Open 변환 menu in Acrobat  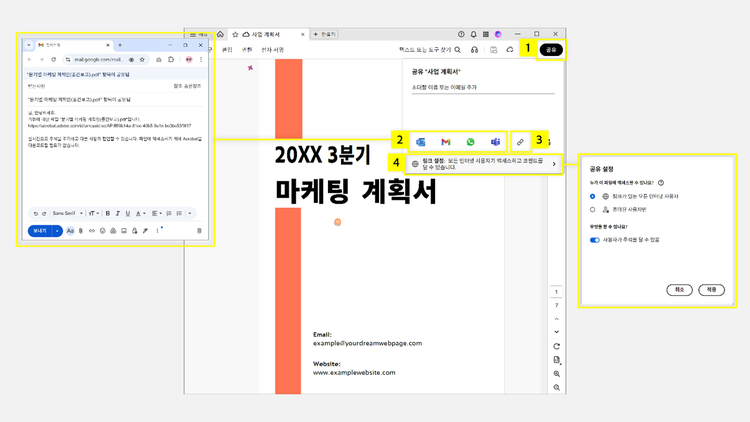click(x=247, y=50)
